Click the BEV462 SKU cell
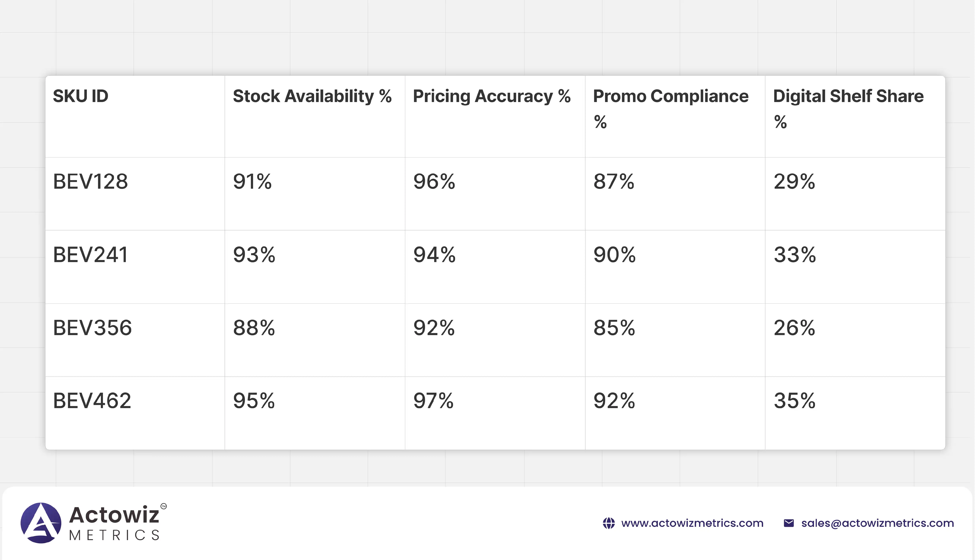This screenshot has width=975, height=560. [x=92, y=401]
